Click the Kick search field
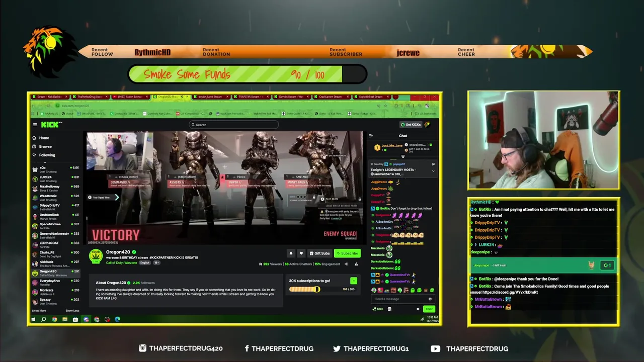 pos(233,125)
